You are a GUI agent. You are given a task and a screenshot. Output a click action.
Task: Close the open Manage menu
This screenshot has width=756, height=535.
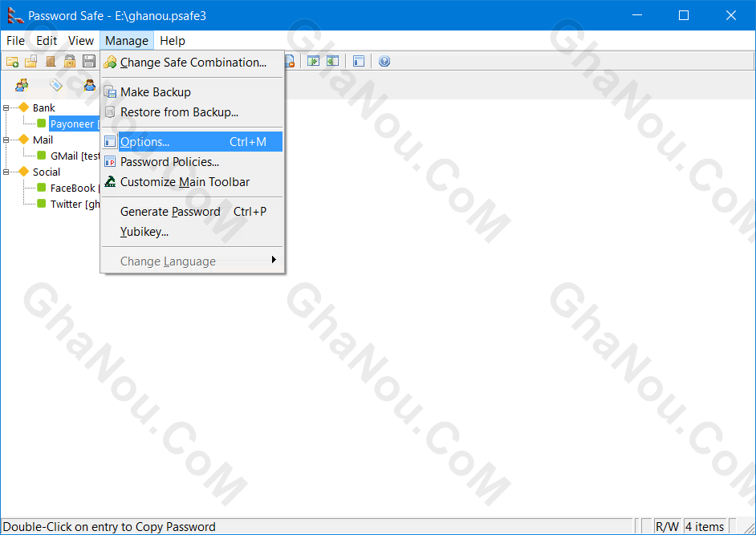[x=127, y=41]
